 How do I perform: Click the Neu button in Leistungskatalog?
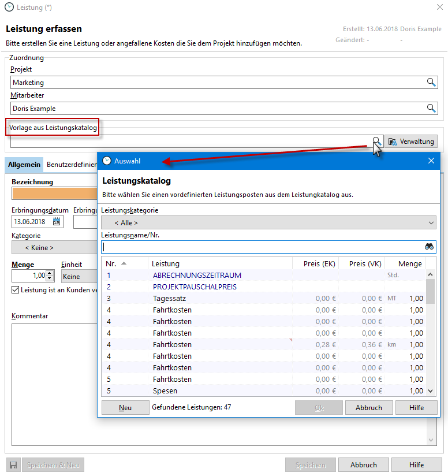point(125,407)
